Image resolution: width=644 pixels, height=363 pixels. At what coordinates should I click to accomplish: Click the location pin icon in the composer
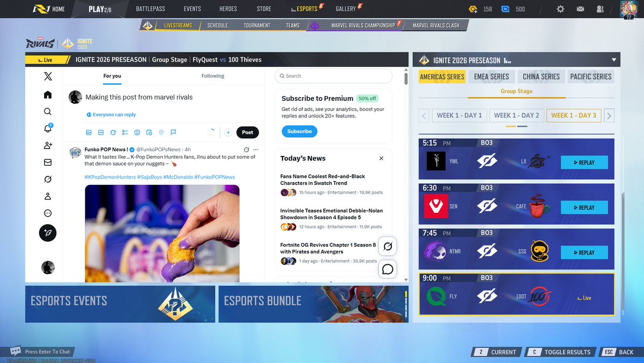162,132
